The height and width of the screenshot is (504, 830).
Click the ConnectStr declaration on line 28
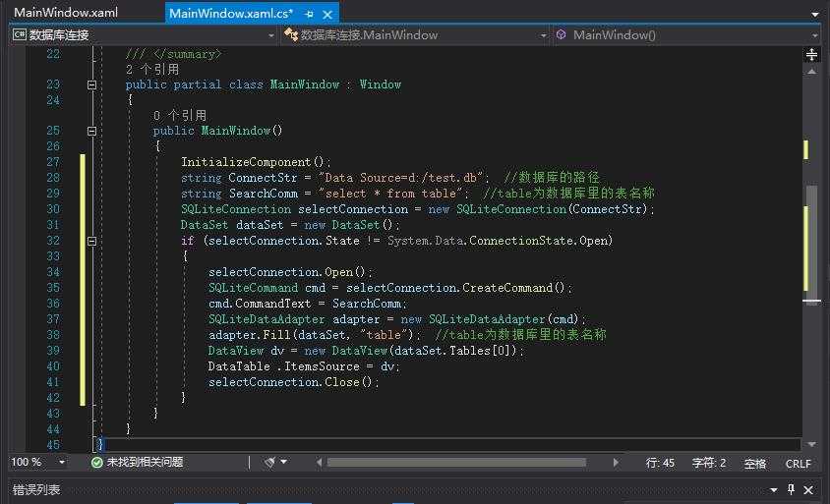pyautogui.click(x=263, y=178)
